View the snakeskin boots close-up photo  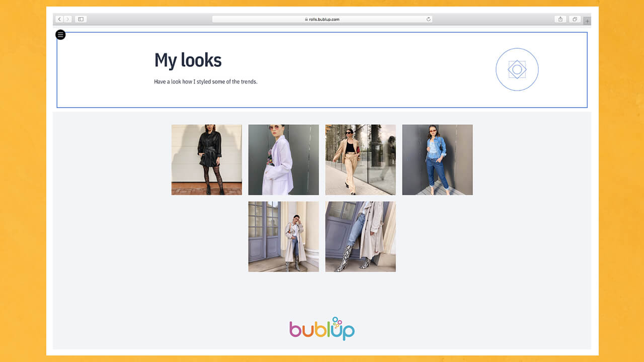point(361,237)
